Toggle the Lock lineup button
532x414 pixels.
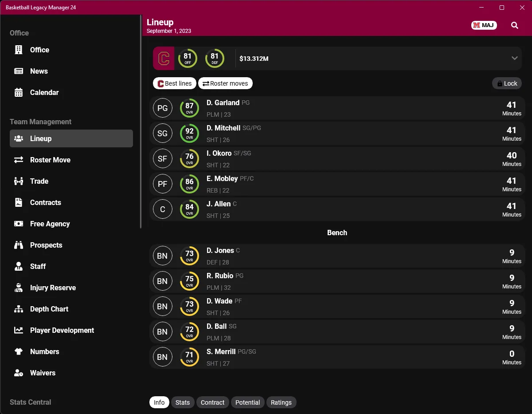tap(507, 83)
